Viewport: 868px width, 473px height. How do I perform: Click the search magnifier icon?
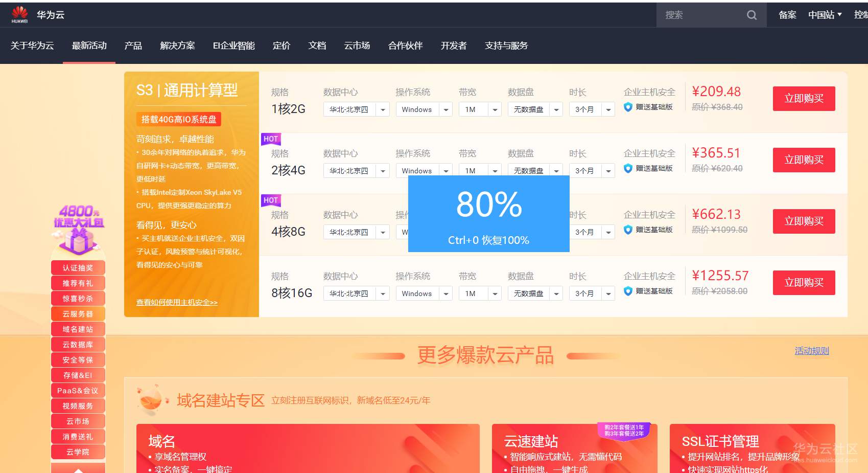pyautogui.click(x=752, y=15)
